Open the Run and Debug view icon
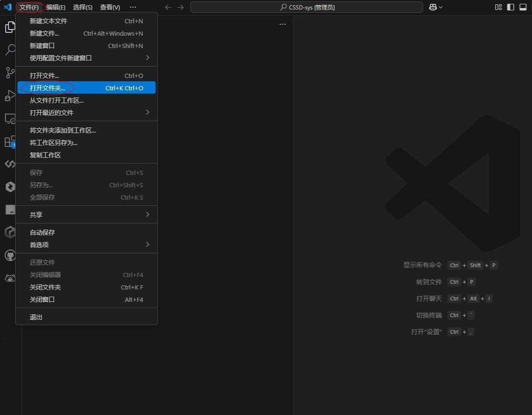The height and width of the screenshot is (415, 532). point(10,96)
